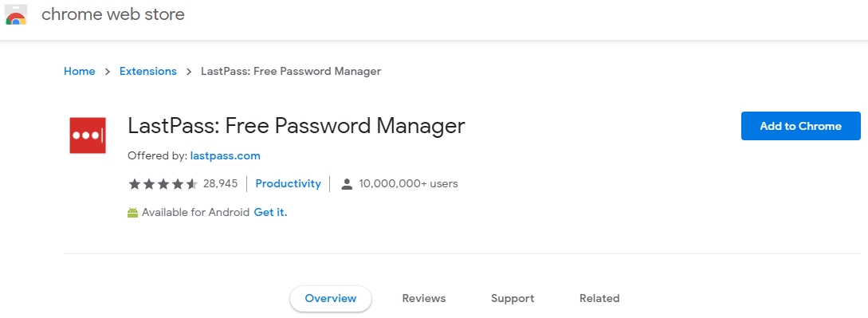The image size is (868, 318).
Task: Open the 28,945 ratings count
Action: [220, 183]
